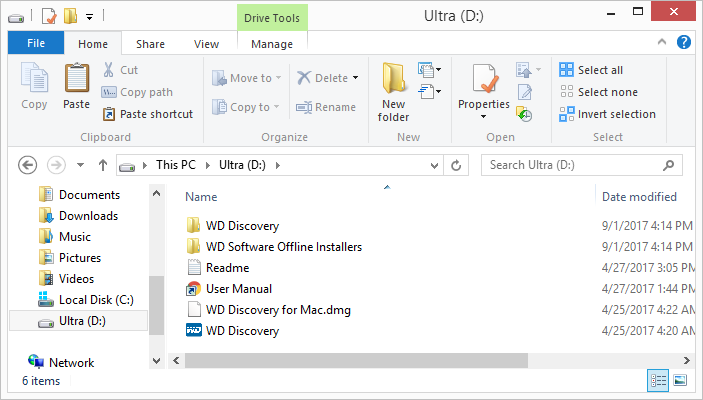Click Copy path in the ribbon
Screen dimensions: 703x400
[137, 92]
